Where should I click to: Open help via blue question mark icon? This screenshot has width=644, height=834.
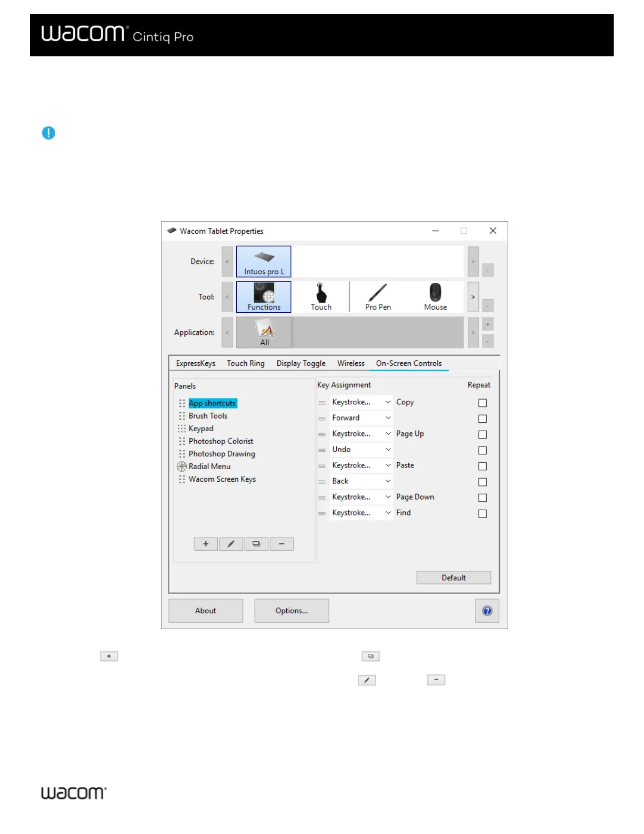487,611
